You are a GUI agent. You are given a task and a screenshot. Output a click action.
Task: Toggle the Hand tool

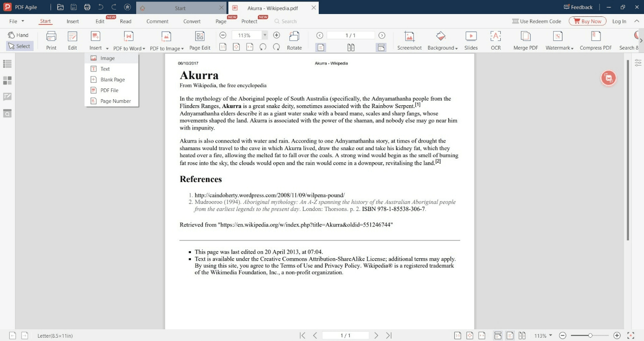point(18,35)
